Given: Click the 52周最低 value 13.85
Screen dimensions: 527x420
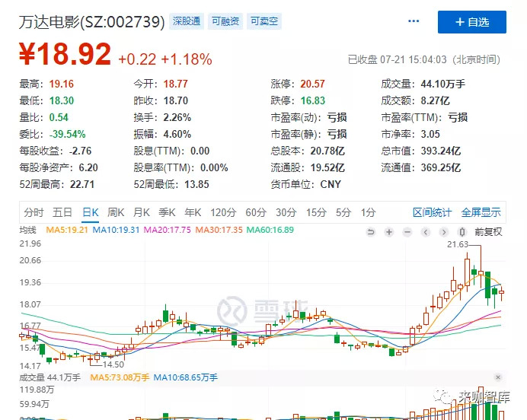Looking at the screenshot, I should click(x=196, y=184).
